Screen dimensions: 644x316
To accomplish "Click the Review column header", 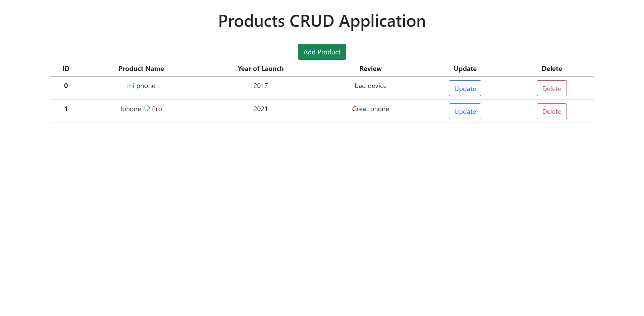I will (x=371, y=69).
